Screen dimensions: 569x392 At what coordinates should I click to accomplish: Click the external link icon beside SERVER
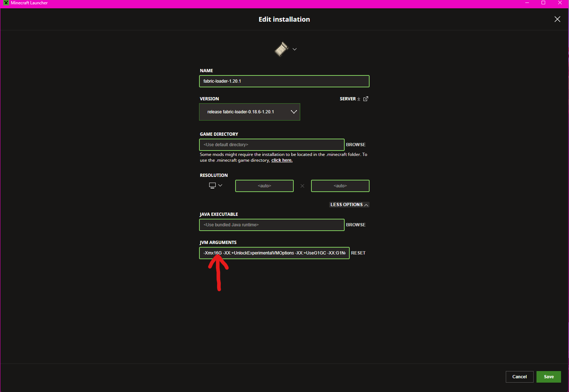(x=366, y=99)
